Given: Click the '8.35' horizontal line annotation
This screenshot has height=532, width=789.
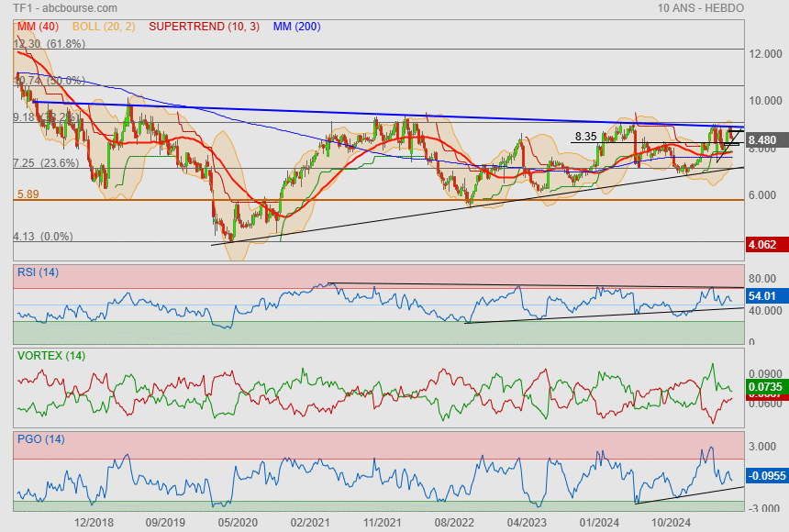Looking at the screenshot, I should tap(585, 137).
